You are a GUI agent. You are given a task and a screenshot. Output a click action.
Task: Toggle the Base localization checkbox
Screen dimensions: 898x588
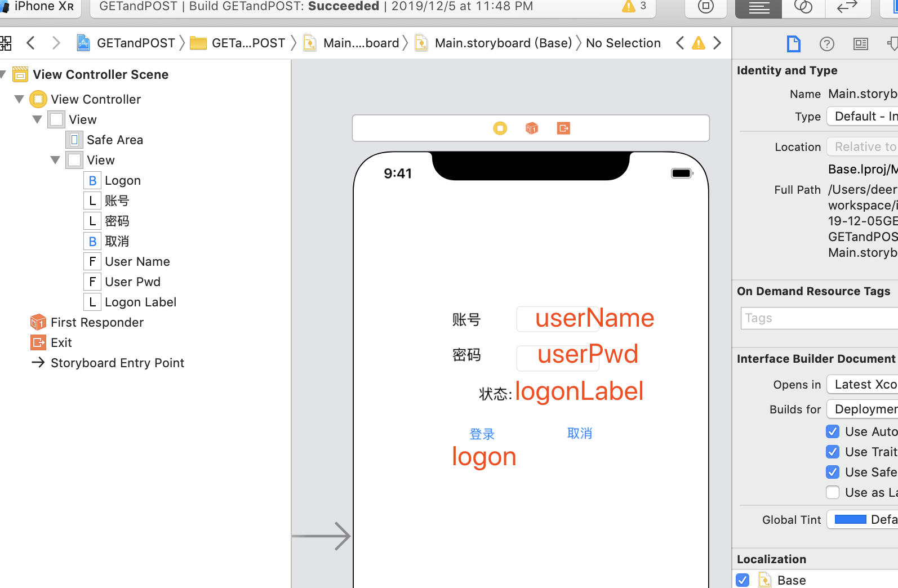coord(743,580)
